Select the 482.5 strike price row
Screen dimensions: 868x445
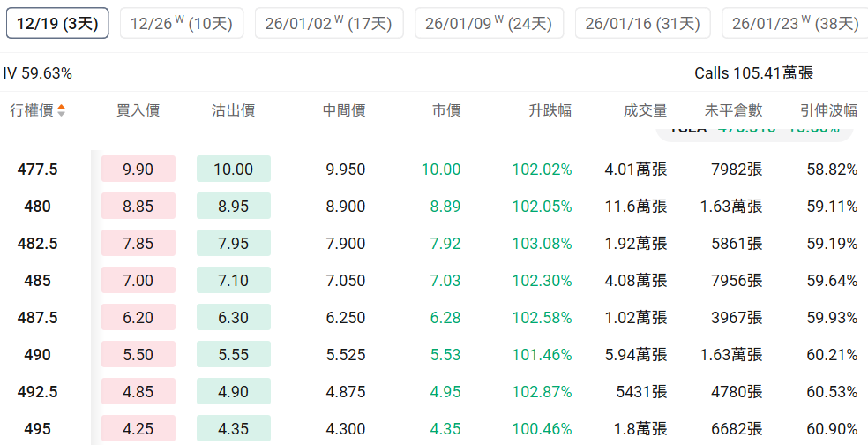pyautogui.click(x=37, y=244)
